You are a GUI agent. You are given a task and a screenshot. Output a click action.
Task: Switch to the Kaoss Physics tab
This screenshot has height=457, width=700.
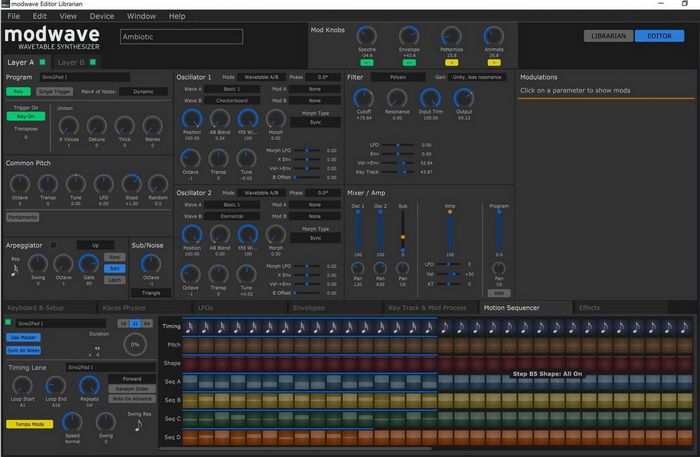pyautogui.click(x=144, y=308)
